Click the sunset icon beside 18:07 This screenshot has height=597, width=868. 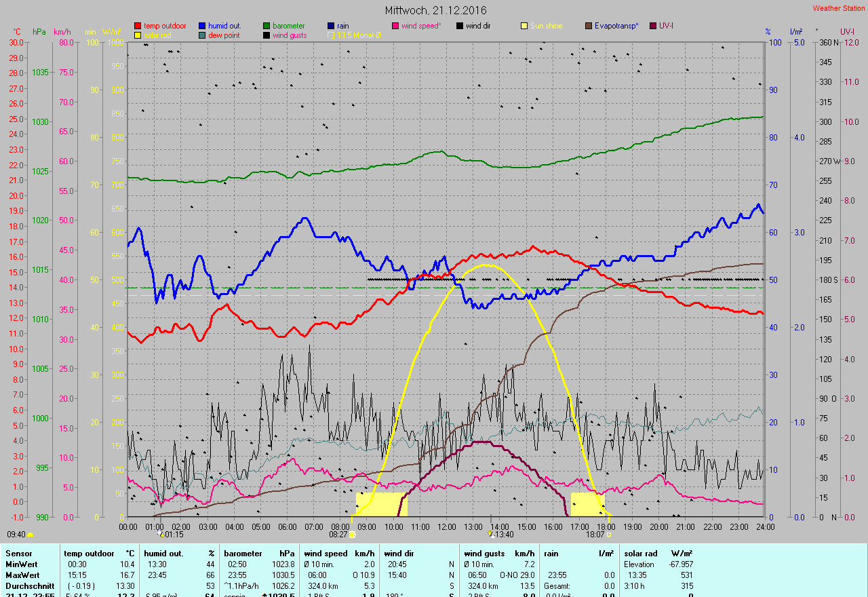[x=609, y=535]
